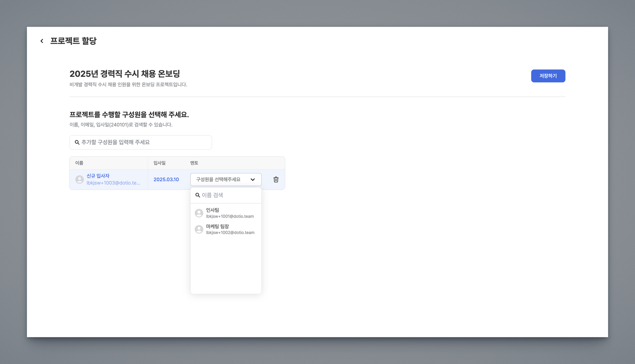The image size is (635, 364).
Task: Click the magnifier icon in member search field
Action: (x=77, y=142)
